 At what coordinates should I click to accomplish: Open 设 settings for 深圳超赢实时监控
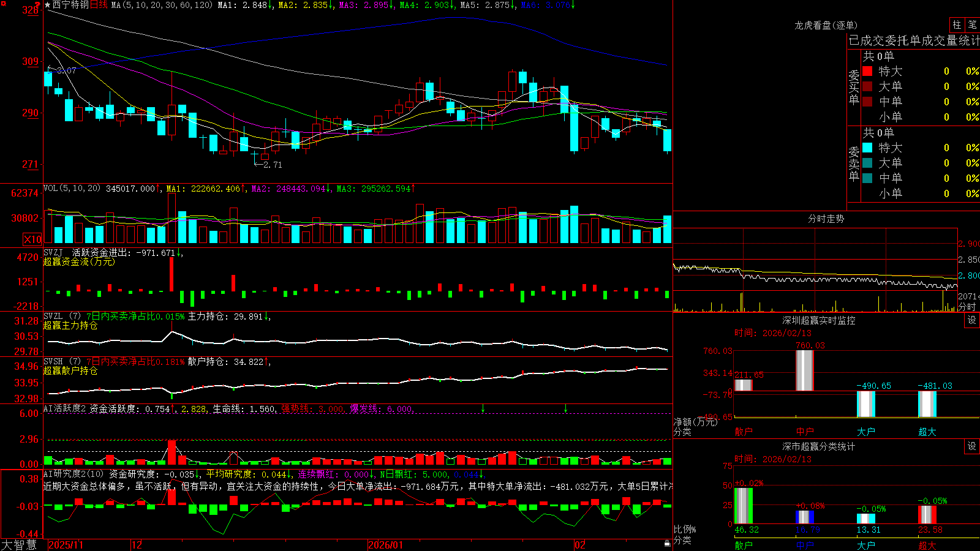pyautogui.click(x=972, y=320)
